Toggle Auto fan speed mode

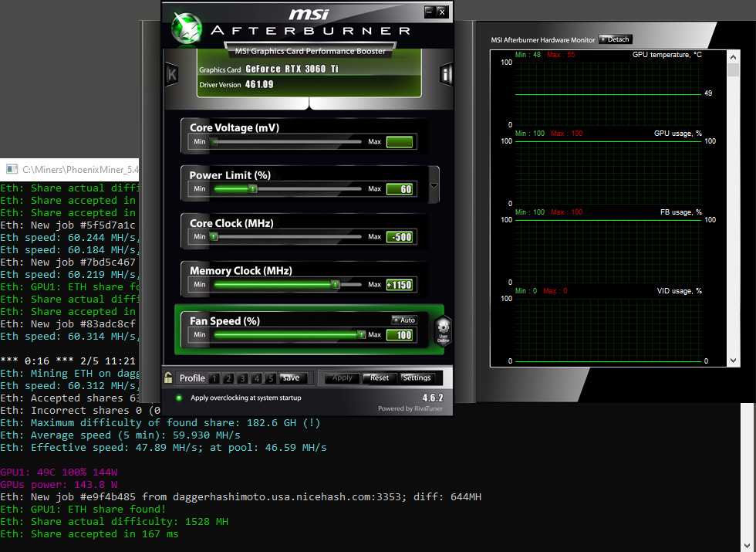click(404, 320)
